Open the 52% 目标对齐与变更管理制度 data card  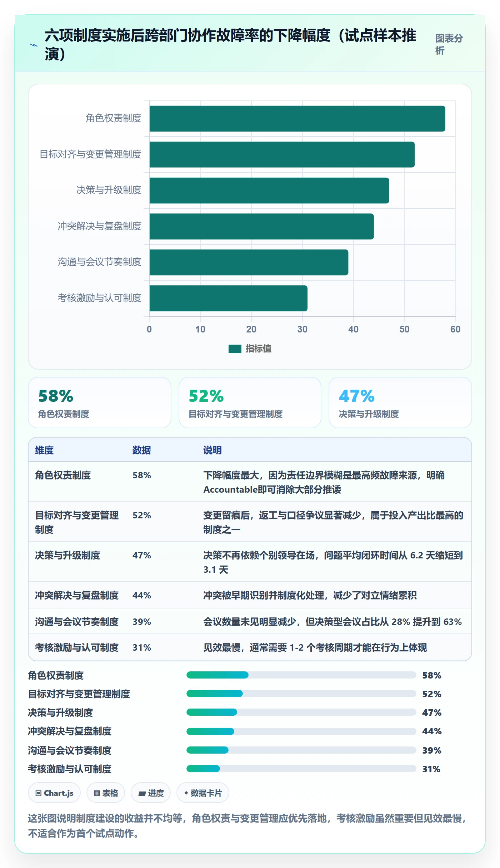[x=250, y=403]
